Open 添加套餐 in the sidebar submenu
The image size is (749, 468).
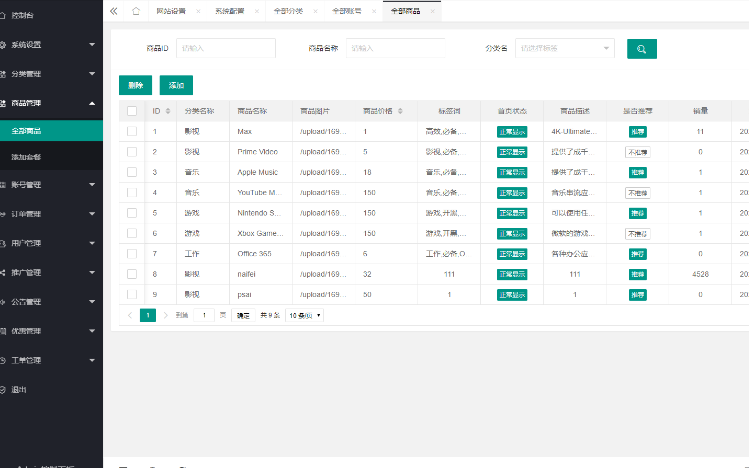pyautogui.click(x=27, y=158)
